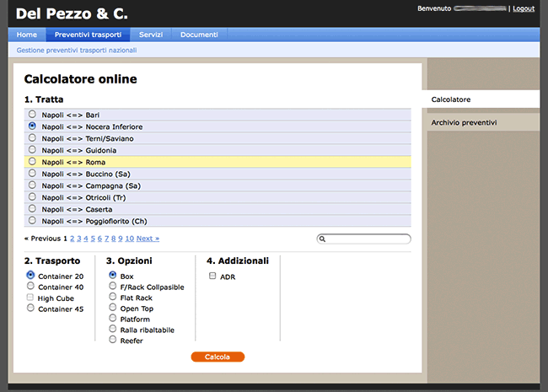
Task: Jump to page 10 of routes
Action: [129, 239]
